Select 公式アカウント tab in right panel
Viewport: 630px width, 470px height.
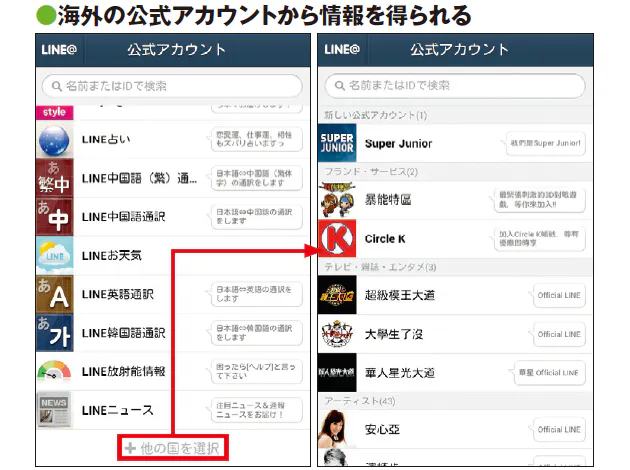(460, 50)
